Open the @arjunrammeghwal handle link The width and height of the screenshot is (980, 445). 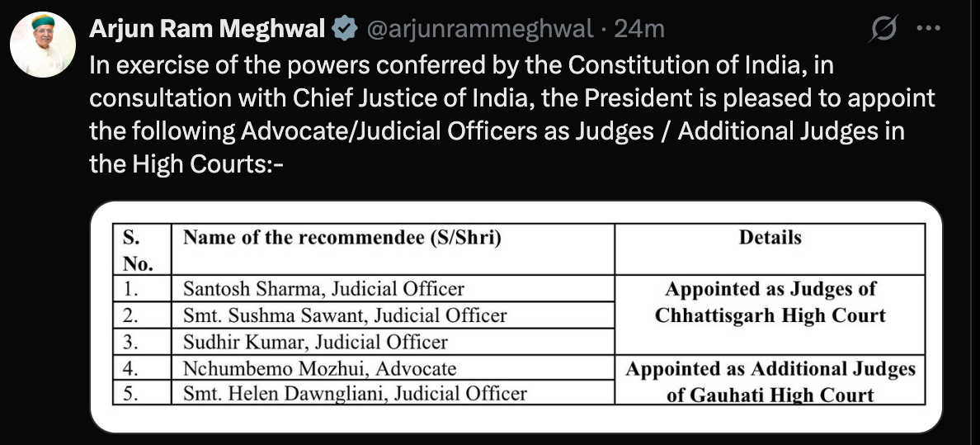point(478,29)
